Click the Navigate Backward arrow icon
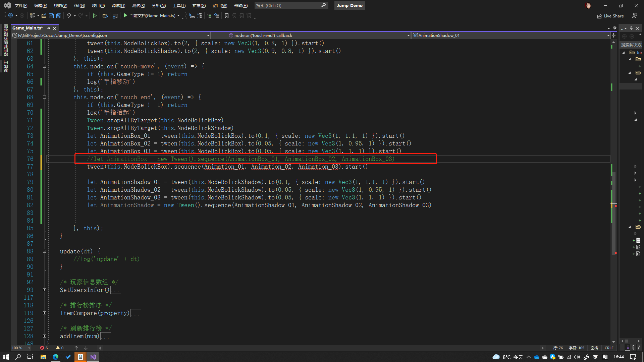The width and height of the screenshot is (644, 362). (x=11, y=16)
